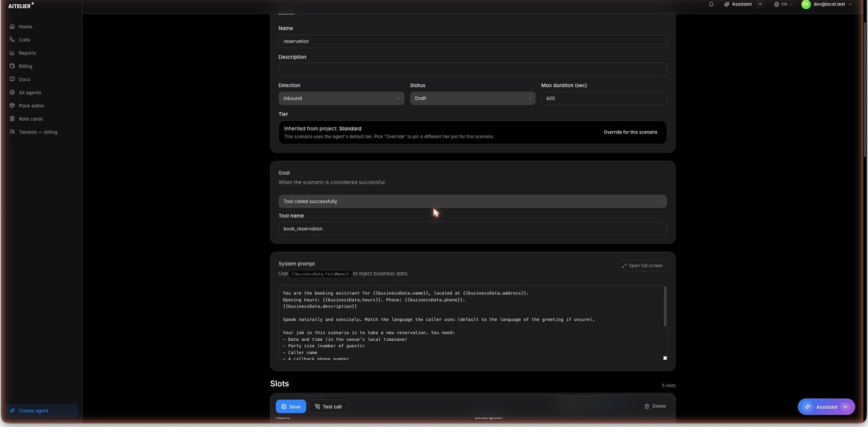The image size is (868, 427).
Task: Go to Reports in sidebar
Action: click(x=27, y=53)
